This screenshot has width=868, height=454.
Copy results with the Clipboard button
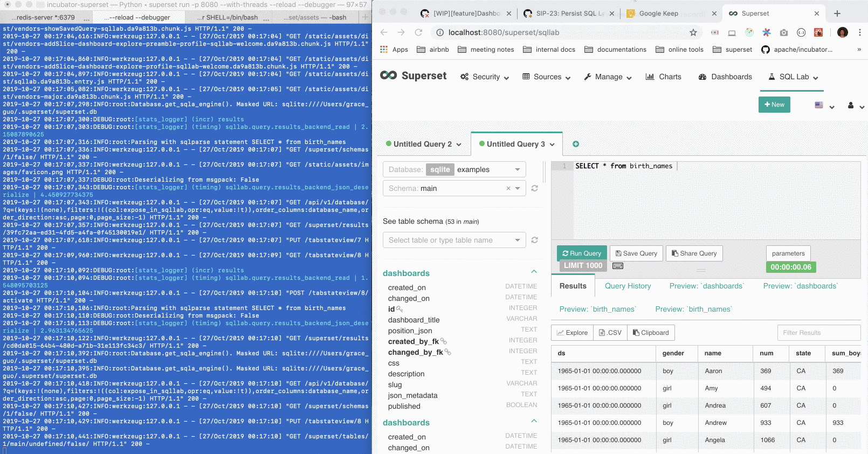(x=651, y=333)
